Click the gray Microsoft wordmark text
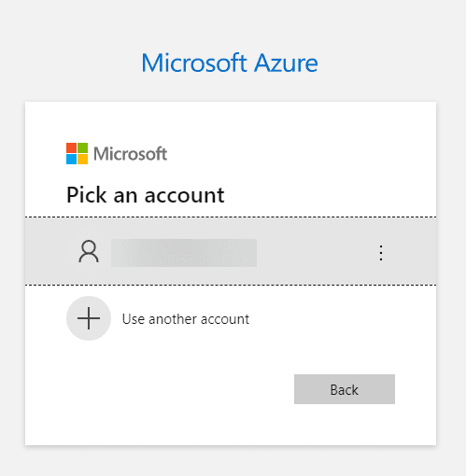466x476 pixels. [131, 154]
